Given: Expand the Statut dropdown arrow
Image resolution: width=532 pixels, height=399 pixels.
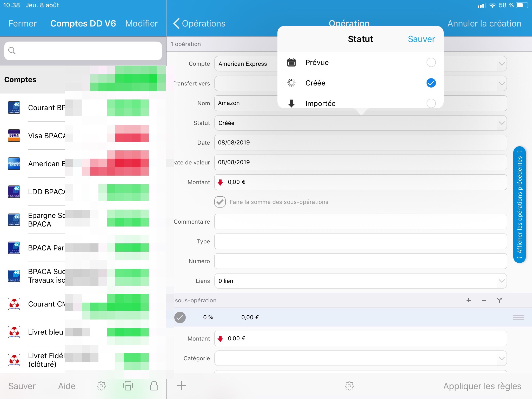Looking at the screenshot, I should point(502,123).
